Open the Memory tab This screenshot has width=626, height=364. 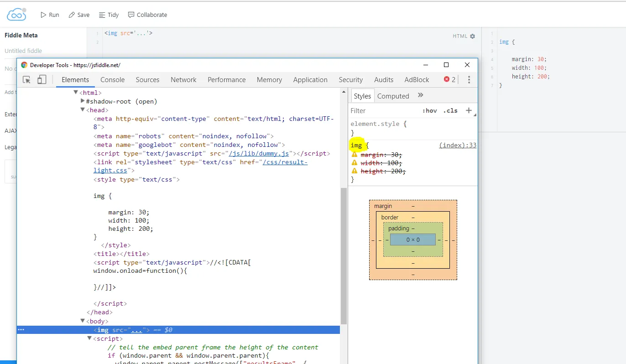click(x=269, y=80)
